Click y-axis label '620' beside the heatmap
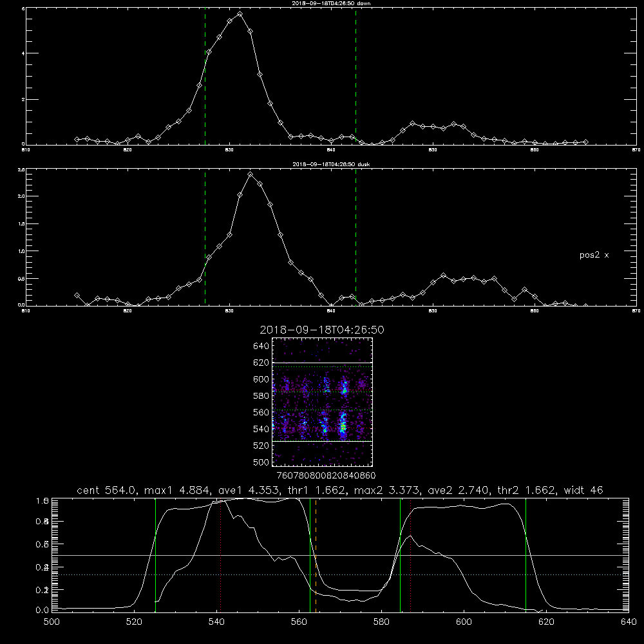This screenshot has width=644, height=644. (261, 363)
